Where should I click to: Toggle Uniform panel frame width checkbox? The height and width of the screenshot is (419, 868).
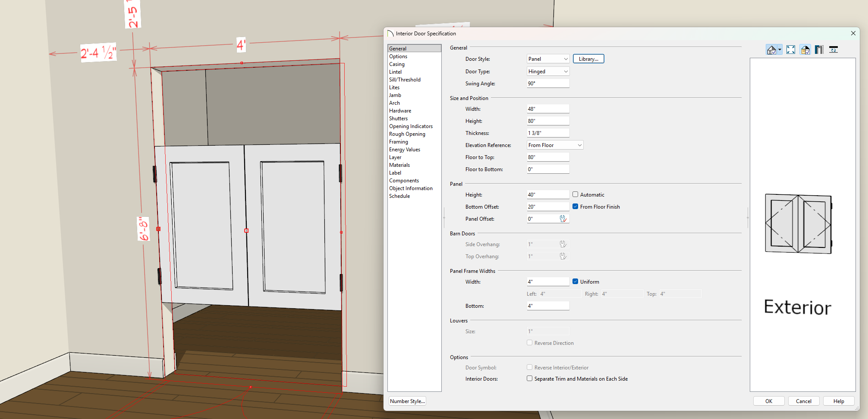pyautogui.click(x=575, y=282)
